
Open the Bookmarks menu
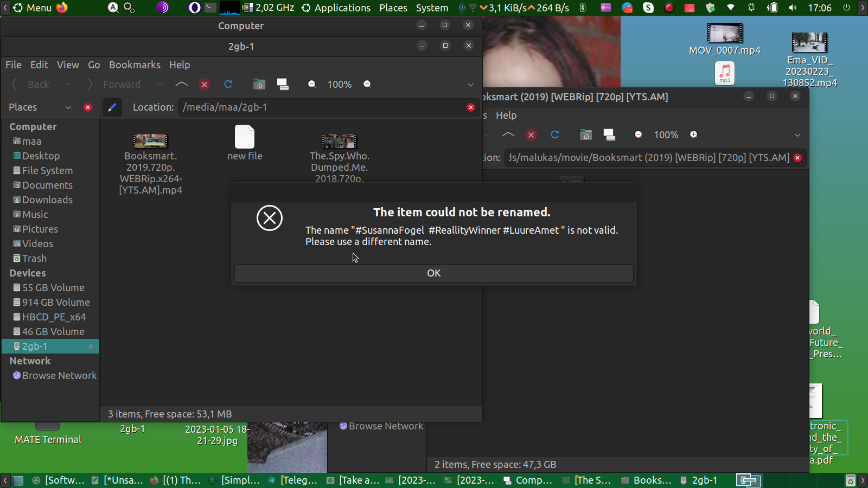[x=135, y=65]
